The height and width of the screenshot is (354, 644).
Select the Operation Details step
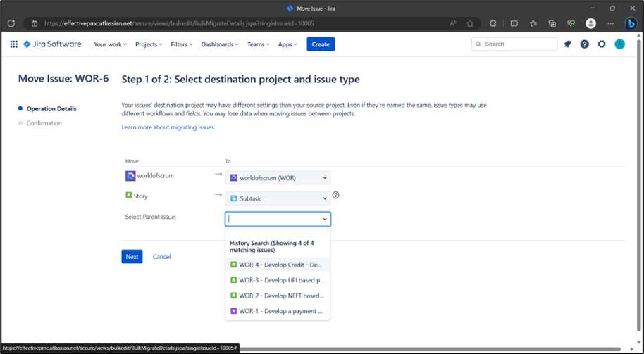pos(51,108)
